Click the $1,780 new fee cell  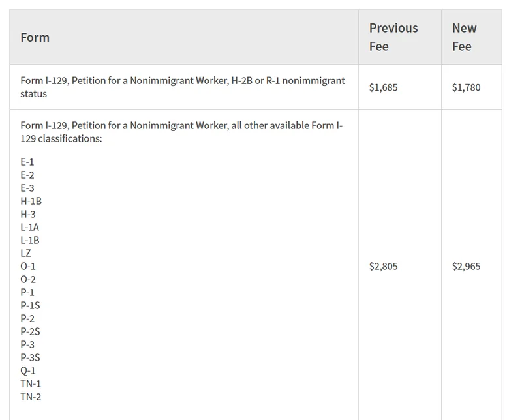coord(466,87)
